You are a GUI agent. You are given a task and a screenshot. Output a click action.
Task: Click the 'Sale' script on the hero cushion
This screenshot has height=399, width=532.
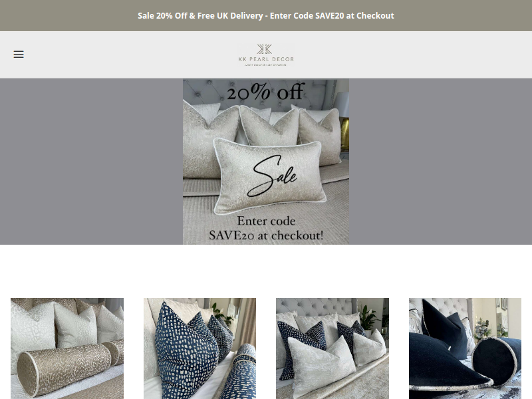pyautogui.click(x=272, y=176)
